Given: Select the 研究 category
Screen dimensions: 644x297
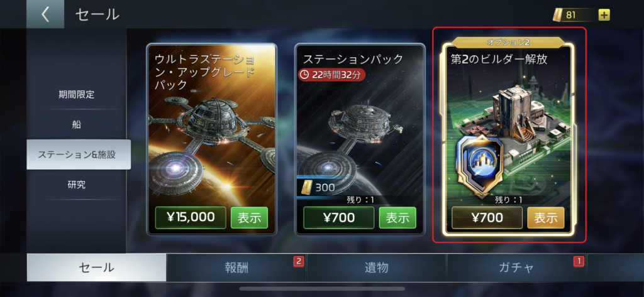Looking at the screenshot, I should coord(76,185).
